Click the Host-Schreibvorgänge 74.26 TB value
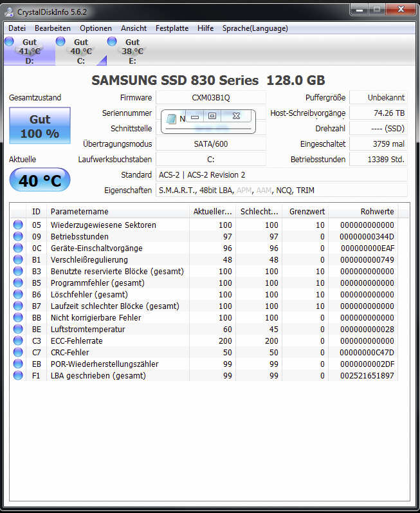The image size is (420, 513). tap(378, 113)
